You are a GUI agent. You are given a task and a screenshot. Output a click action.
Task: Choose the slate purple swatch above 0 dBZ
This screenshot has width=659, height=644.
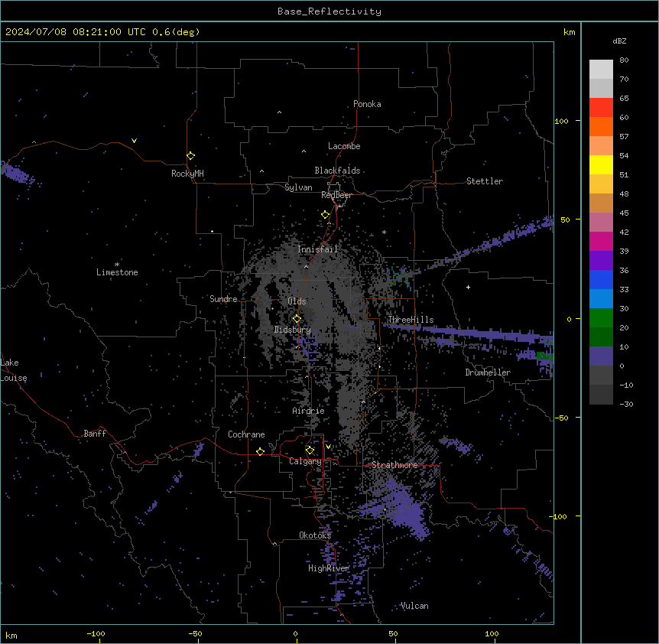[601, 356]
